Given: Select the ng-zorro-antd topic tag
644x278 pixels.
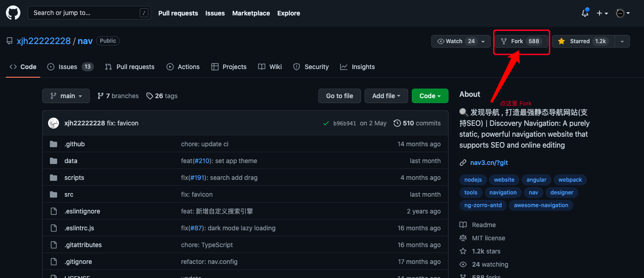Looking at the screenshot, I should tap(483, 205).
